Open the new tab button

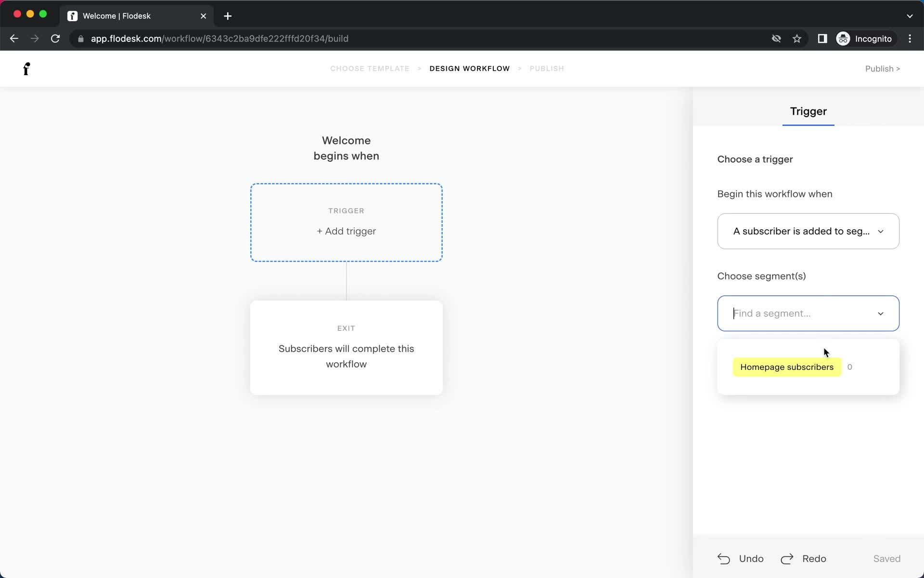(x=228, y=16)
